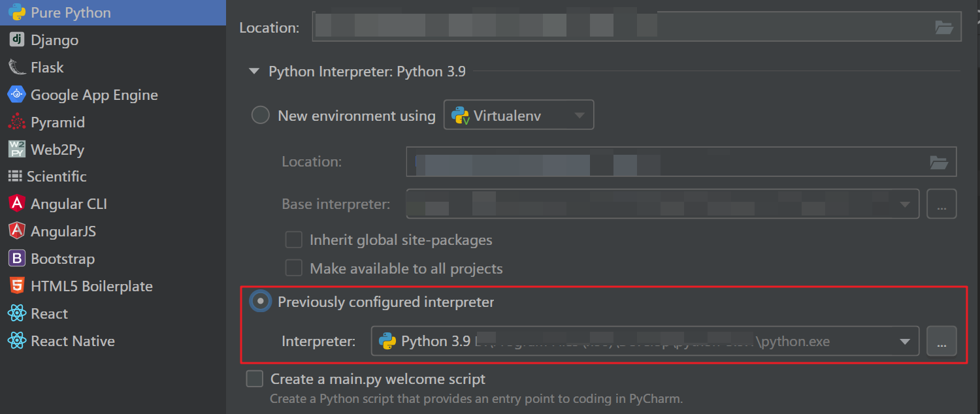Screen dimensions: 980x414
Task: Click the browse button beside the Interpreter dropdown
Action: tap(941, 341)
